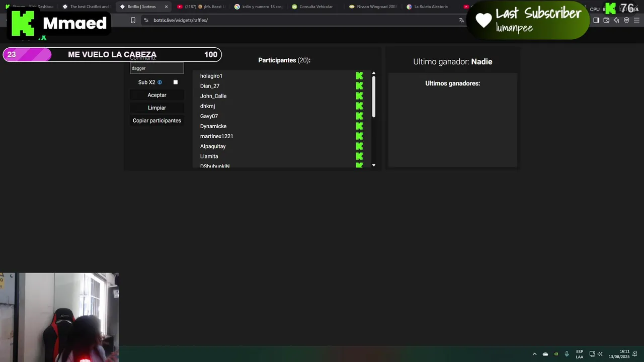
Task: Click the translate page icon
Action: click(461, 20)
